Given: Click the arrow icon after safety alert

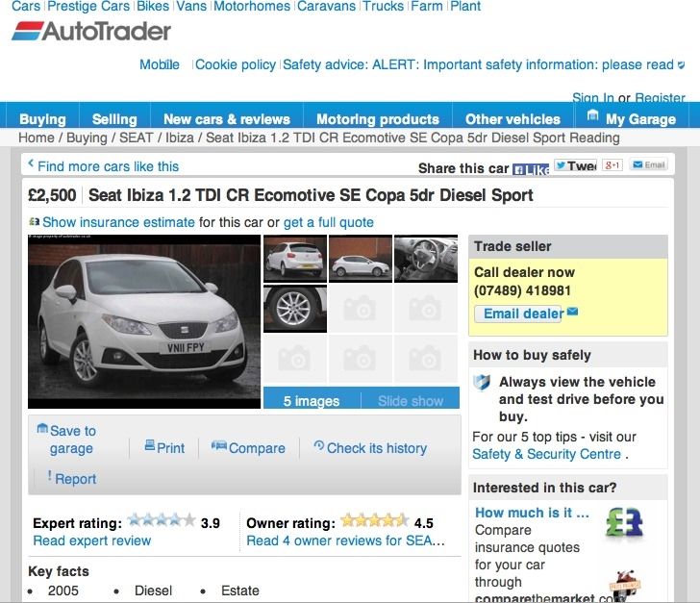Looking at the screenshot, I should tap(681, 64).
